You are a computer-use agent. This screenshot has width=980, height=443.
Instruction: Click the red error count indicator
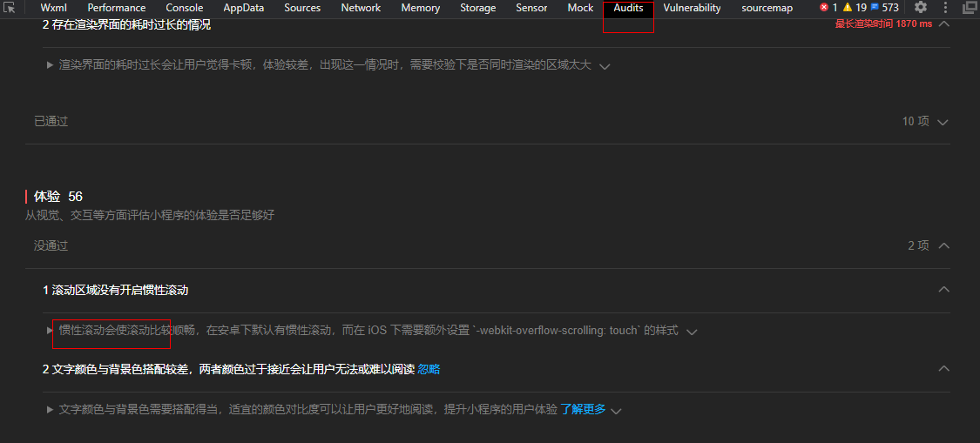[828, 8]
